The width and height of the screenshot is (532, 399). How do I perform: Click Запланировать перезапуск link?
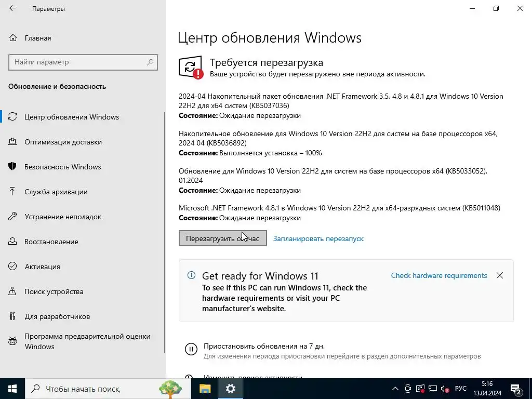pyautogui.click(x=318, y=238)
